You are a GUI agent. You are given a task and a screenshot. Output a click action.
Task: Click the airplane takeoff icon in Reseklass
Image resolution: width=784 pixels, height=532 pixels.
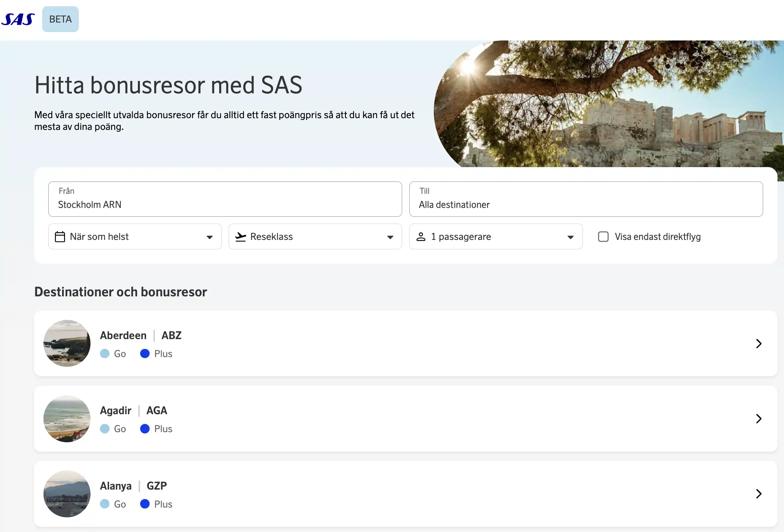[240, 237]
